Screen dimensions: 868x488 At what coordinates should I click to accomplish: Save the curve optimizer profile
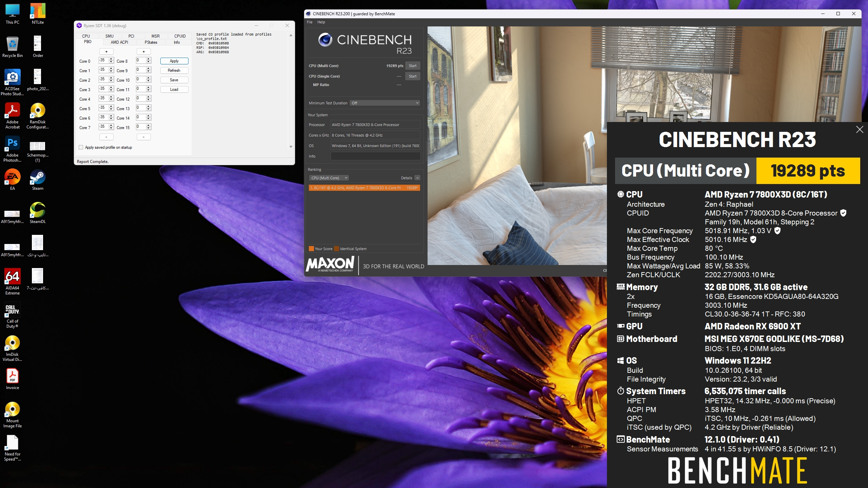coord(174,80)
